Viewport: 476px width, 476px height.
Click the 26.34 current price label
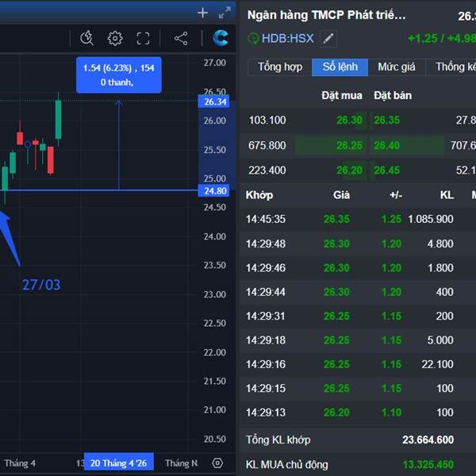[x=215, y=102]
